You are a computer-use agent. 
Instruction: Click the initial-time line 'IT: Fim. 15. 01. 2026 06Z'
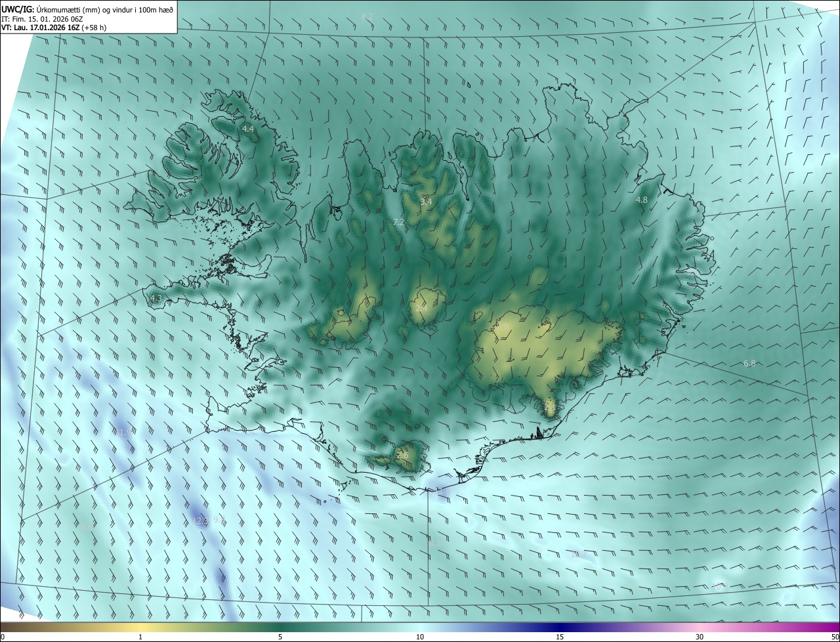42,19
